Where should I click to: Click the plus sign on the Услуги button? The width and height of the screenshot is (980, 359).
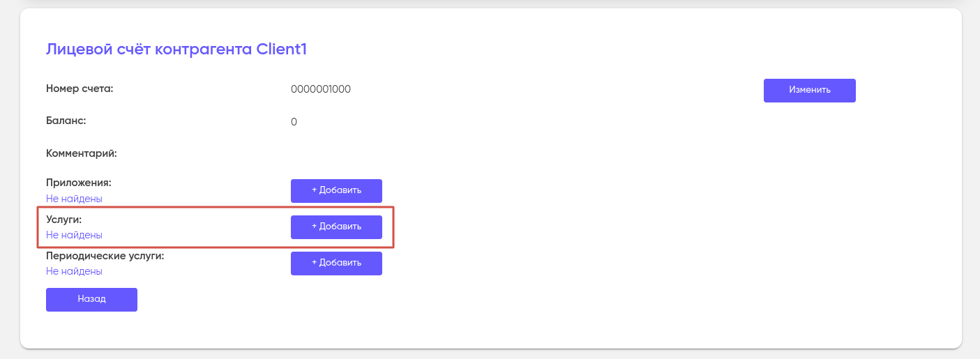[314, 227]
